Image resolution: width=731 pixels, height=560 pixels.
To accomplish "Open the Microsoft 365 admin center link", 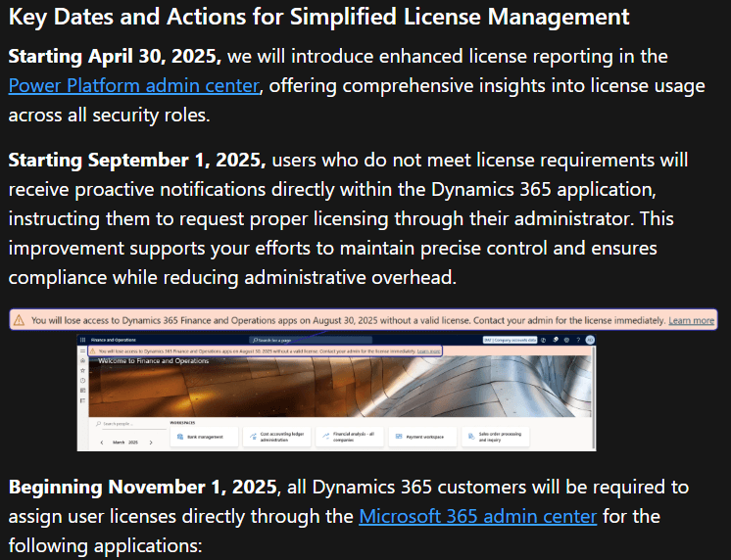I will click(477, 515).
